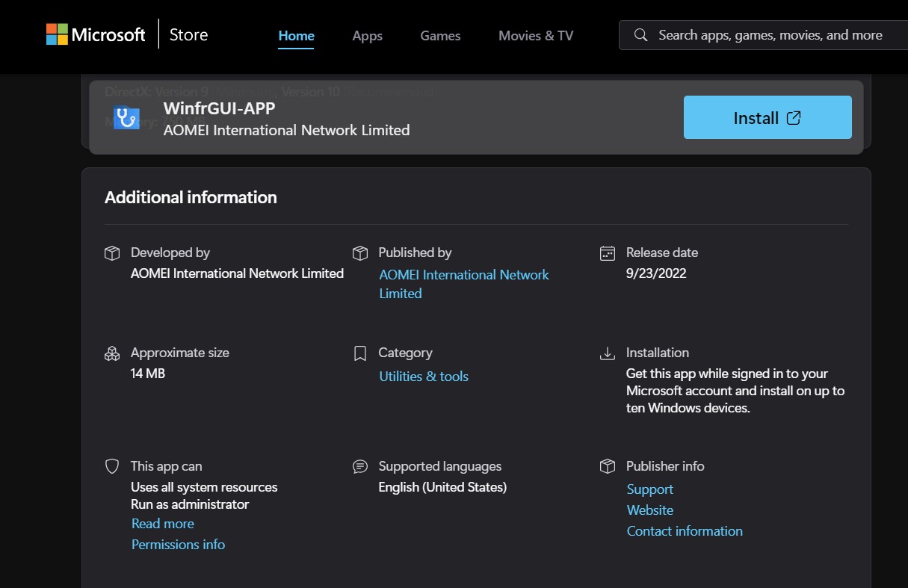Screen dimensions: 908x588
Task: Open the Permissions info link
Action: (x=178, y=545)
